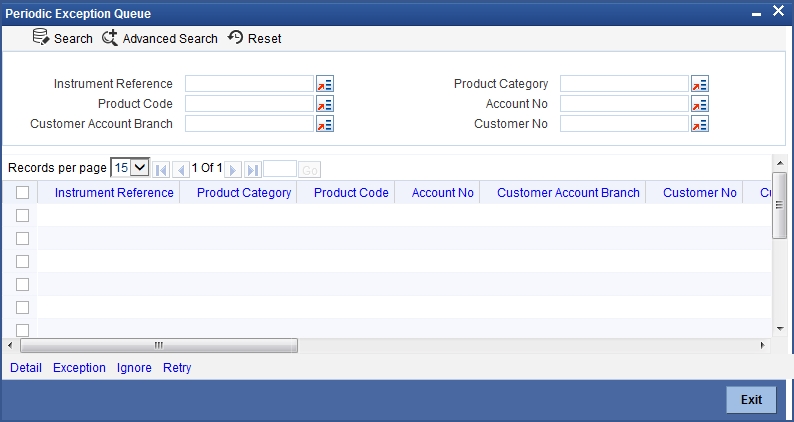Tick the fifth row checkbox
The width and height of the screenshot is (794, 422).
click(22, 307)
